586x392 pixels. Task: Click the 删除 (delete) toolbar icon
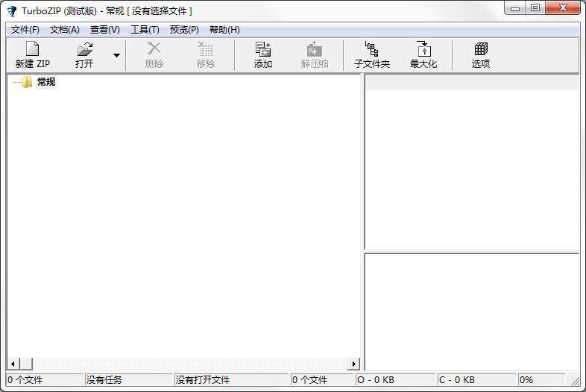[154, 49]
